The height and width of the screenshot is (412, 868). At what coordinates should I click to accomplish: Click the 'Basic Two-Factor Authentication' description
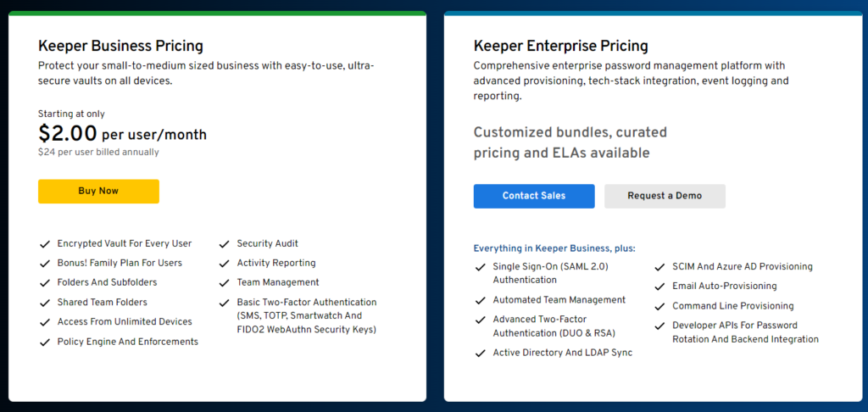307,315
